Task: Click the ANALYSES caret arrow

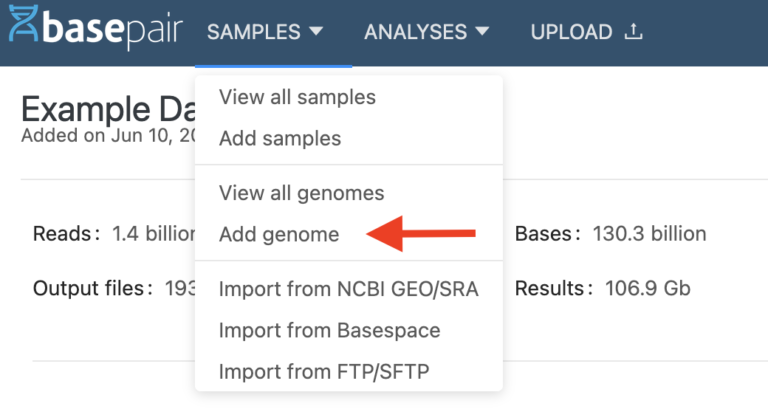Action: pyautogui.click(x=482, y=32)
